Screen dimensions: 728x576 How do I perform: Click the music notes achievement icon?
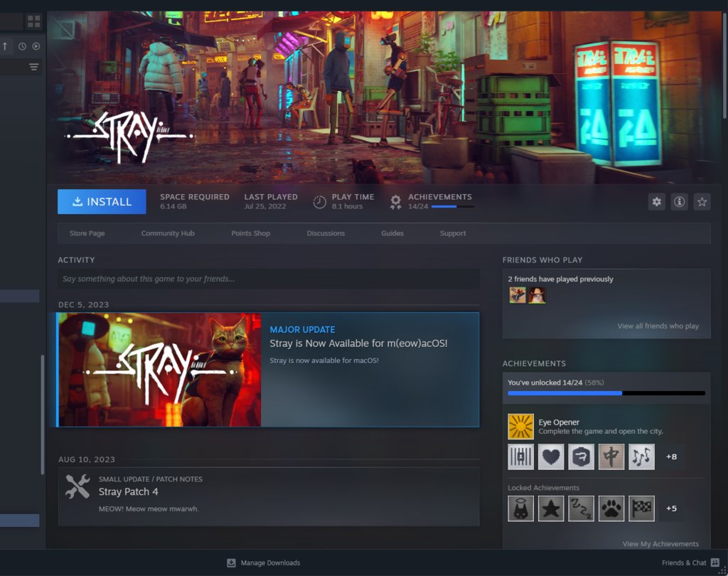pos(641,457)
